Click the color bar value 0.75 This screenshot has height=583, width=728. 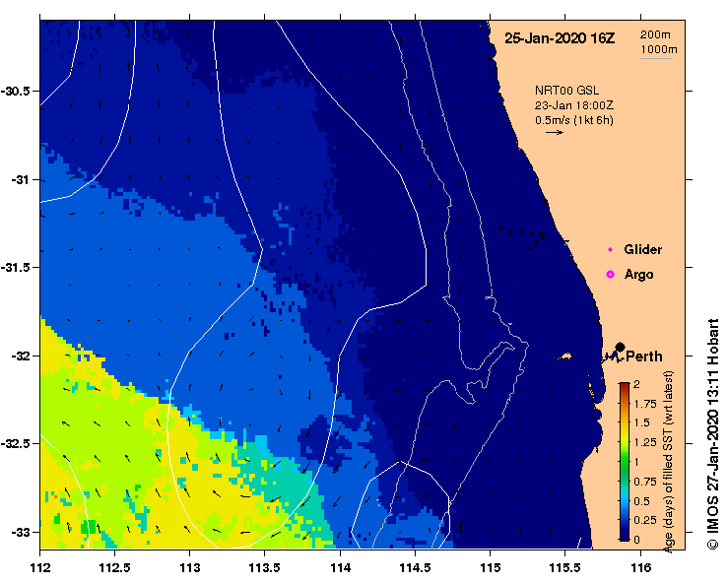[644, 482]
